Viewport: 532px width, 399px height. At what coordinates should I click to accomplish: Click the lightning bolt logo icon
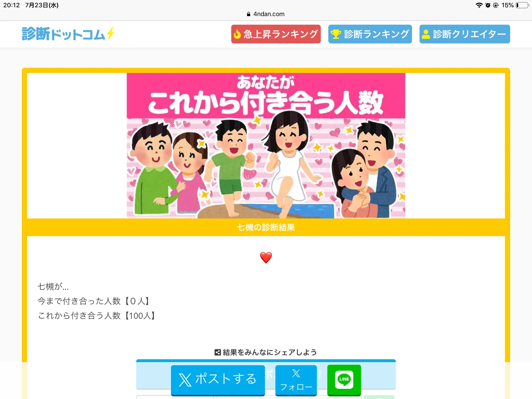[x=111, y=33]
